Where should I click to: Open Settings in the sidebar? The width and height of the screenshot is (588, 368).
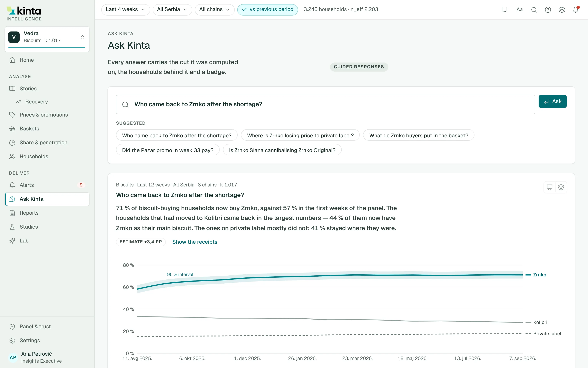pos(47,340)
